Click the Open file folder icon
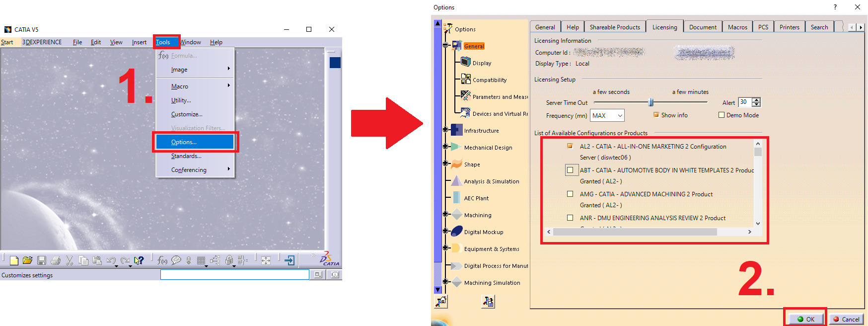868x326 pixels. pos(28,260)
